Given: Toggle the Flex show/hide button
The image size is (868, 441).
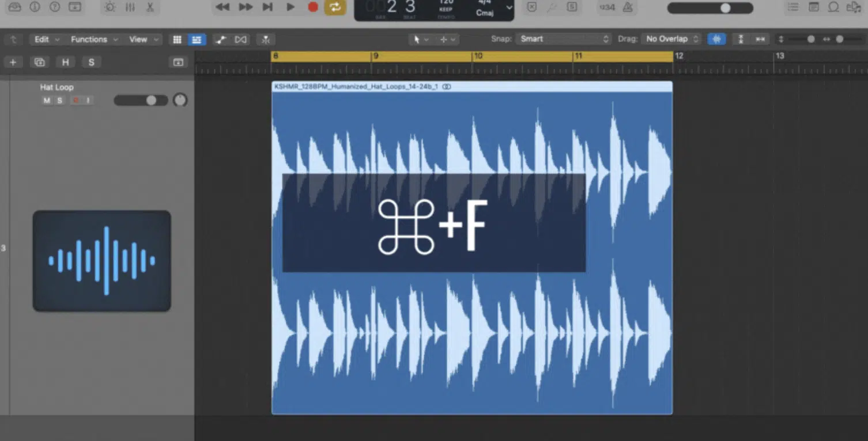Looking at the screenshot, I should click(x=241, y=39).
